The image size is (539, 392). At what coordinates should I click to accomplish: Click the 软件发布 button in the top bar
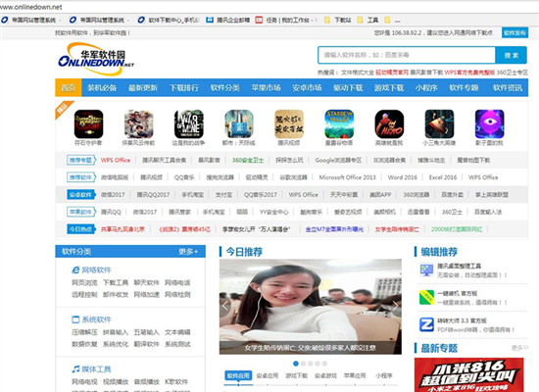(x=514, y=32)
